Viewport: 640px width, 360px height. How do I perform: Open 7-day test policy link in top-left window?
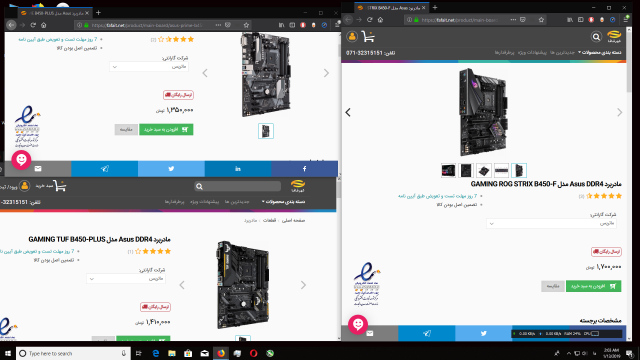[x=58, y=39]
